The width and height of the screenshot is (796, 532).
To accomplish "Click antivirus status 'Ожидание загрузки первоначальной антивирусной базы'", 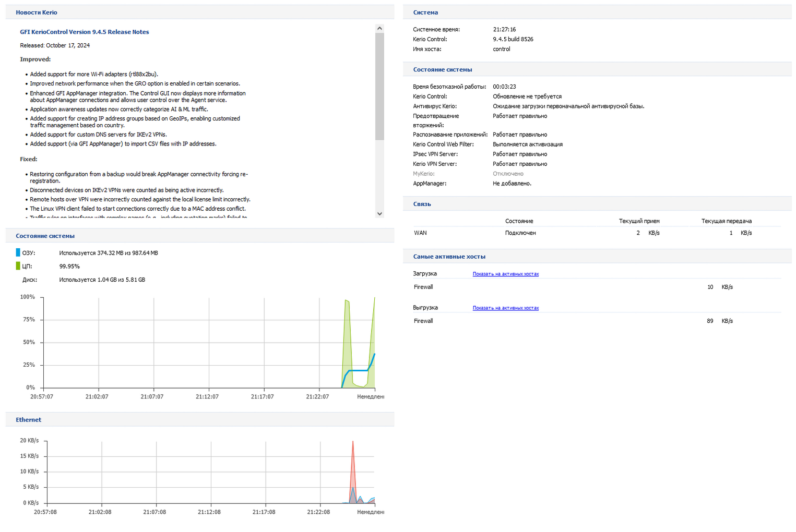I will 568,106.
